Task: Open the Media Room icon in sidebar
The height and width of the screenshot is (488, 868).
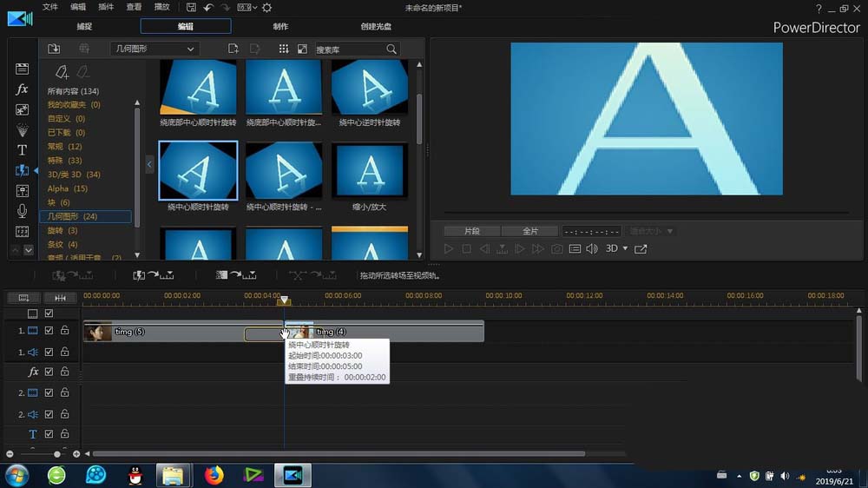Action: click(x=23, y=69)
